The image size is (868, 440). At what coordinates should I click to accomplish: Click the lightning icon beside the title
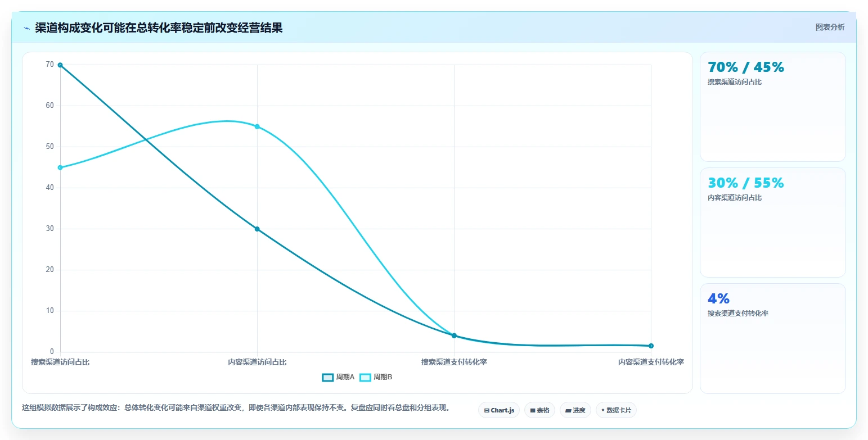[x=26, y=28]
